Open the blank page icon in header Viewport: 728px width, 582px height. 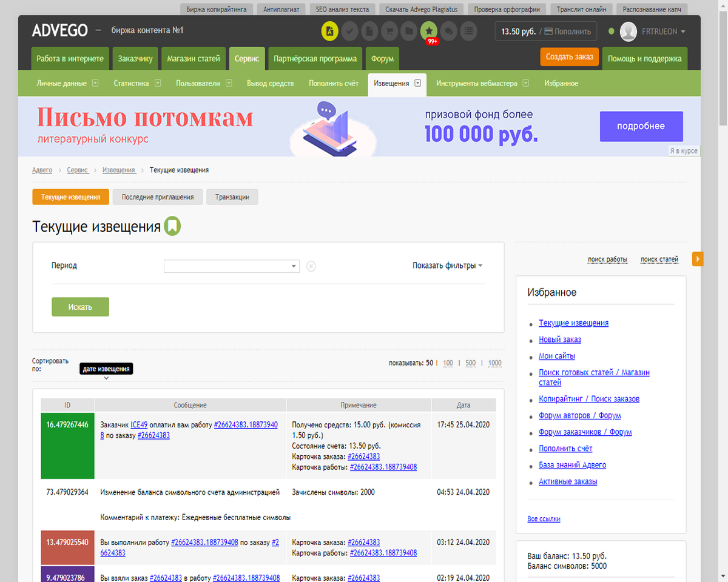(369, 31)
